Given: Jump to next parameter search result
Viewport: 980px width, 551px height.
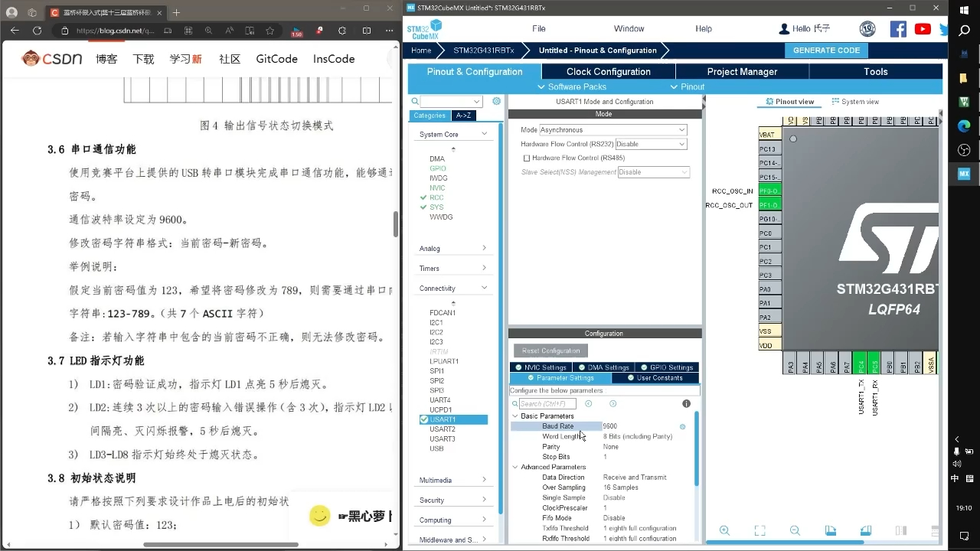Looking at the screenshot, I should point(612,403).
